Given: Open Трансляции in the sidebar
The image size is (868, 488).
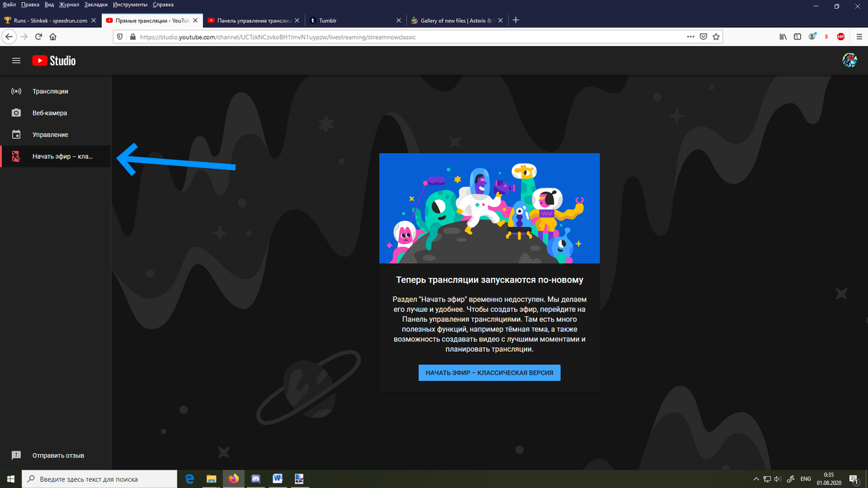Looking at the screenshot, I should click(55, 91).
